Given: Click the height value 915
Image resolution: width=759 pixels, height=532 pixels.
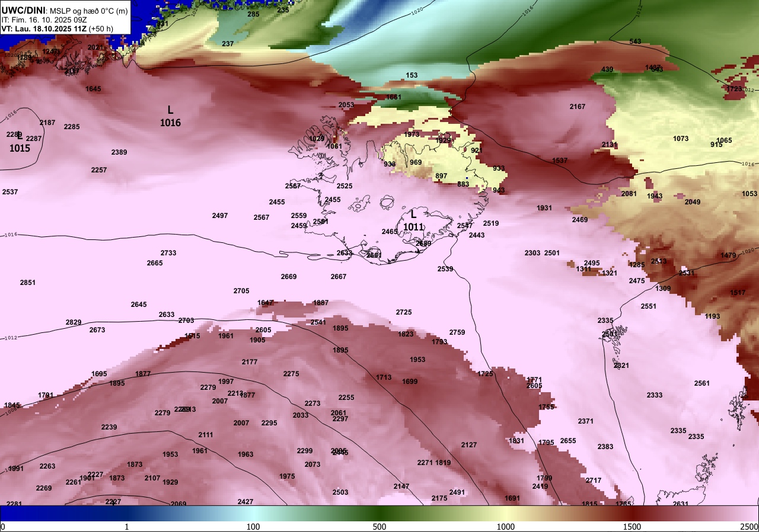Looking at the screenshot, I should click(716, 145).
